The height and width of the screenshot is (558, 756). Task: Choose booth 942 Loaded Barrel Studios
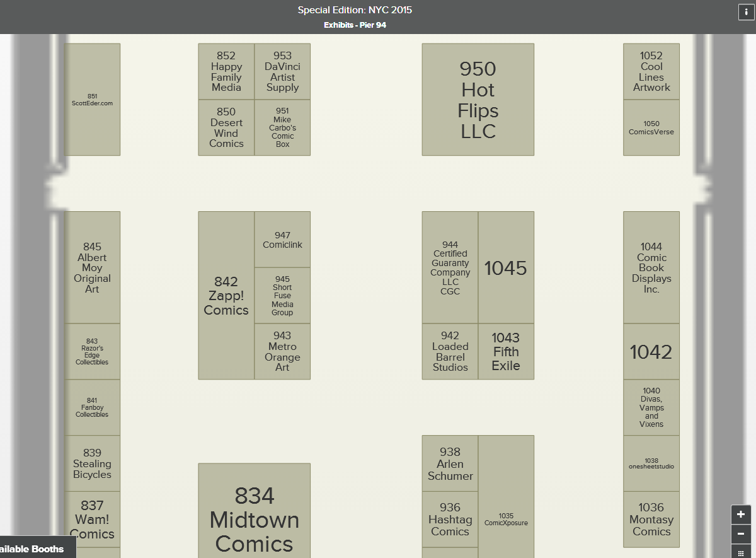click(x=450, y=352)
